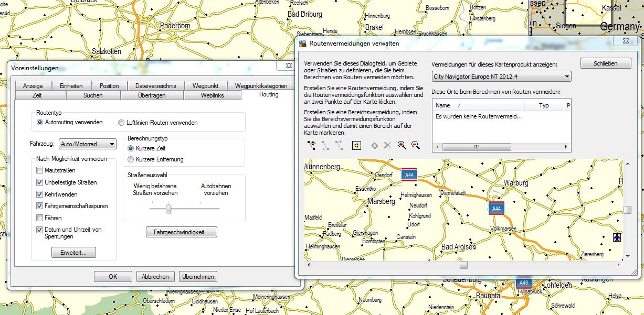Uncheck the Kehrtwenden checkbox
The height and width of the screenshot is (315, 644).
(x=40, y=194)
